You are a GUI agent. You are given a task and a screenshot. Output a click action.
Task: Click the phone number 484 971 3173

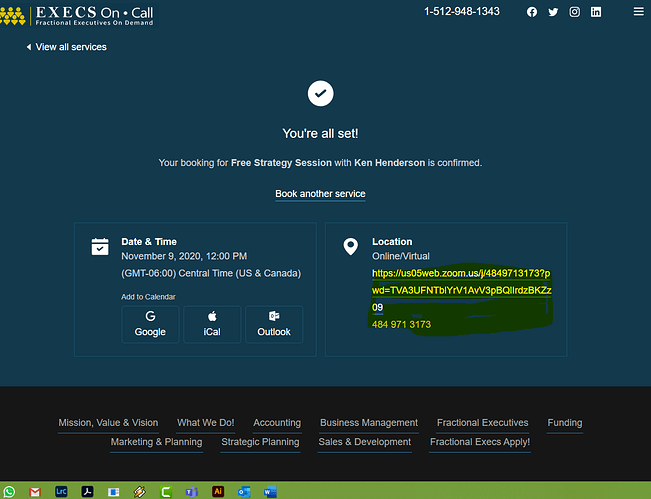click(x=401, y=325)
